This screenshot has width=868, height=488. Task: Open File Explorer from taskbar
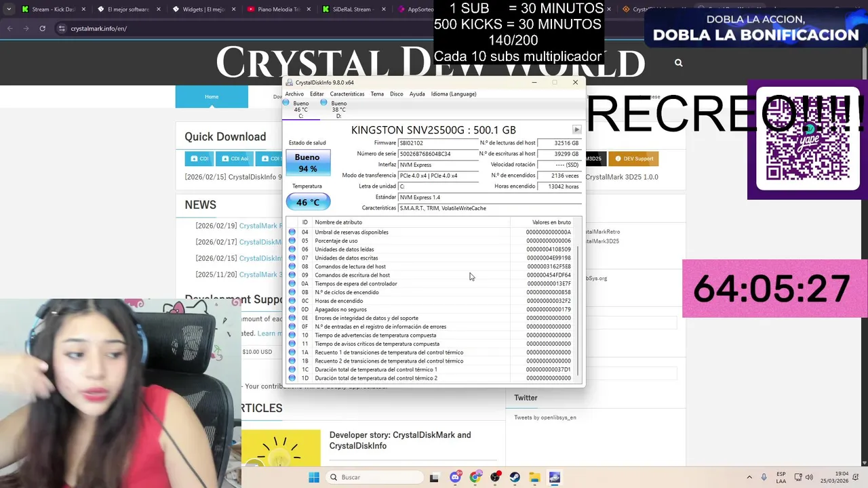pyautogui.click(x=534, y=477)
